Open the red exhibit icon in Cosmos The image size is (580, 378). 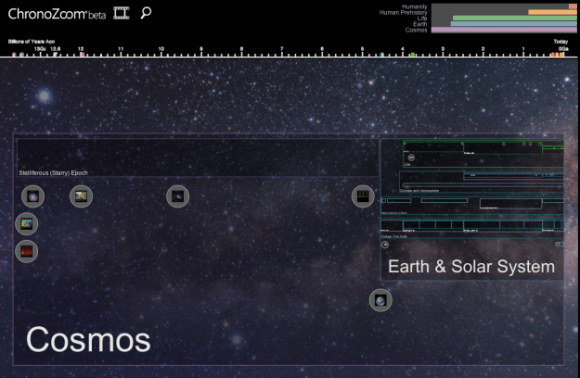click(27, 252)
